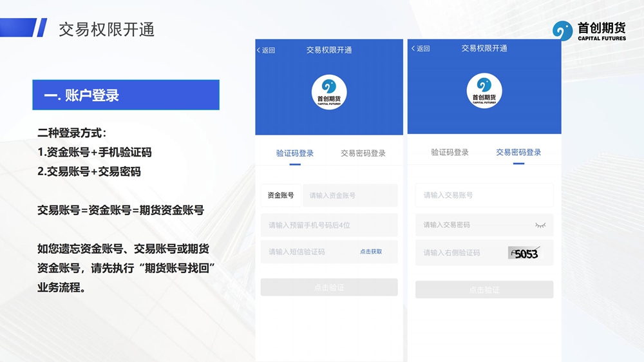Select the active 交易密码登录 tab on right phone

(x=518, y=153)
